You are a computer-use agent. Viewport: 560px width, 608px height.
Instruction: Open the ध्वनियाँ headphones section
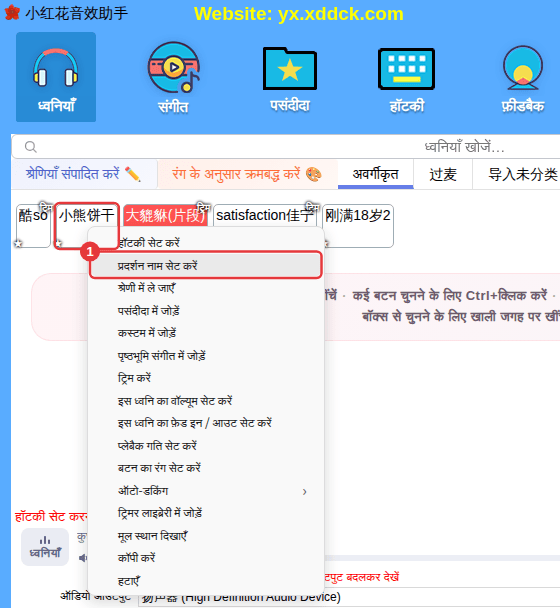coord(56,77)
